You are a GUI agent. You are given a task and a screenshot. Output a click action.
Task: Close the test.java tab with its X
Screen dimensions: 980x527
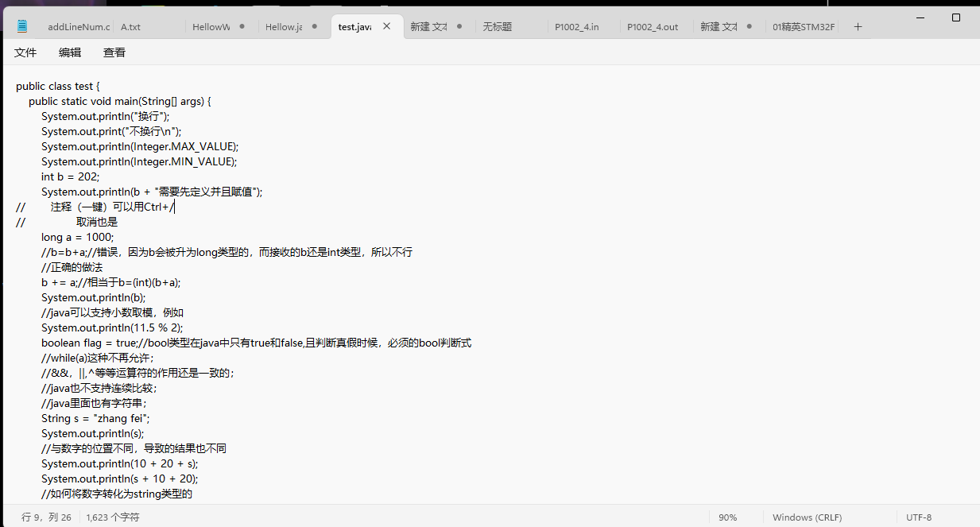386,25
